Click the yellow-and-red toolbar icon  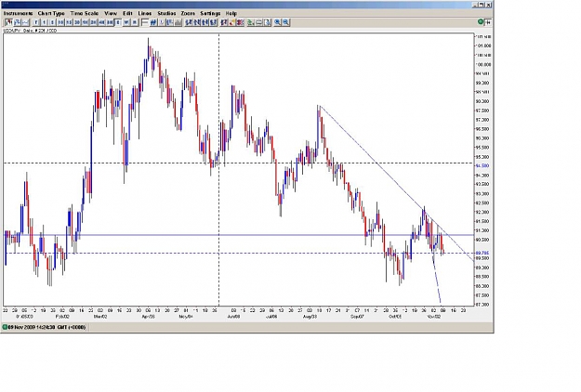pyautogui.click(x=231, y=22)
